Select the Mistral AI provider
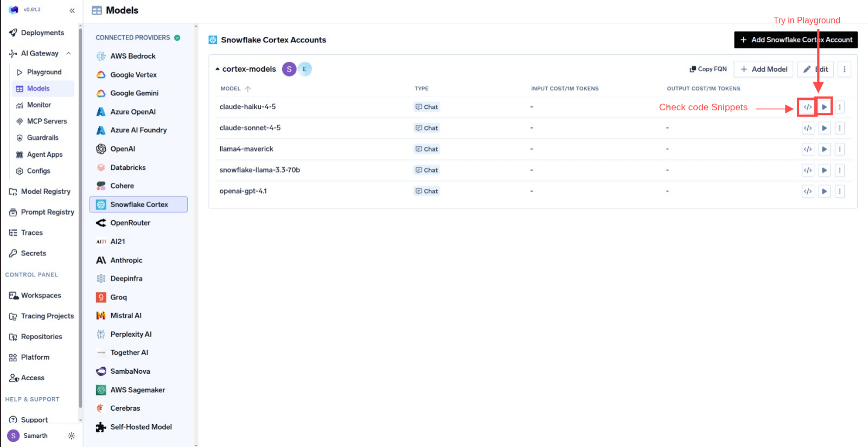 click(138, 316)
